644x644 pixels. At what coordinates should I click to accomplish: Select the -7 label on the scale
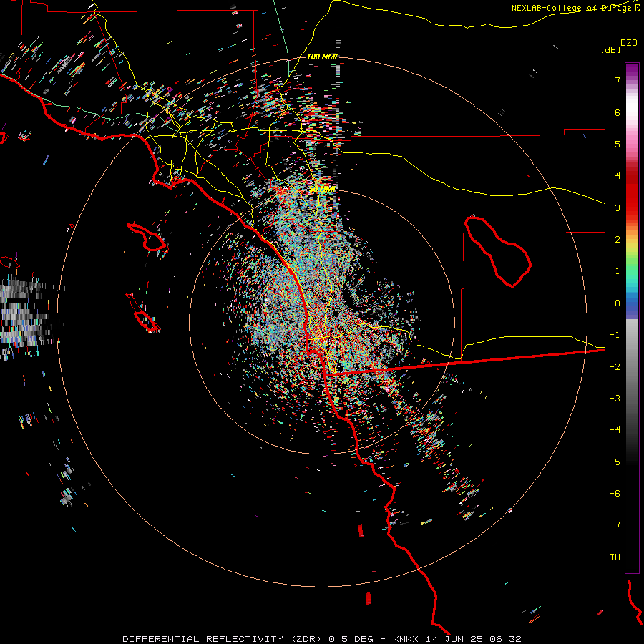615,525
